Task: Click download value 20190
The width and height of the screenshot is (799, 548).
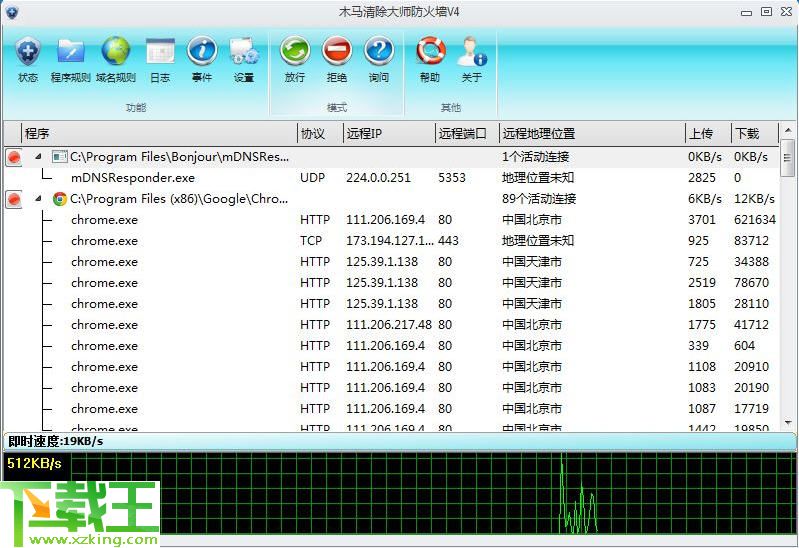Action: coord(751,388)
